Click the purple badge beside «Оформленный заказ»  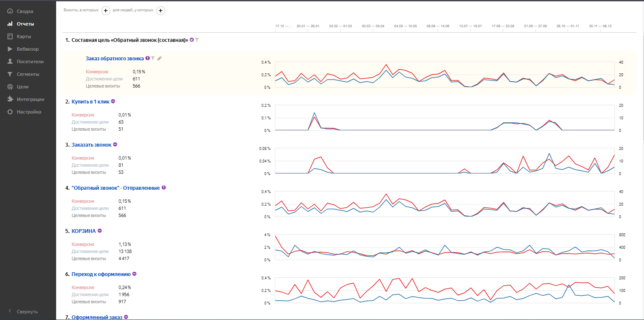coord(126,317)
